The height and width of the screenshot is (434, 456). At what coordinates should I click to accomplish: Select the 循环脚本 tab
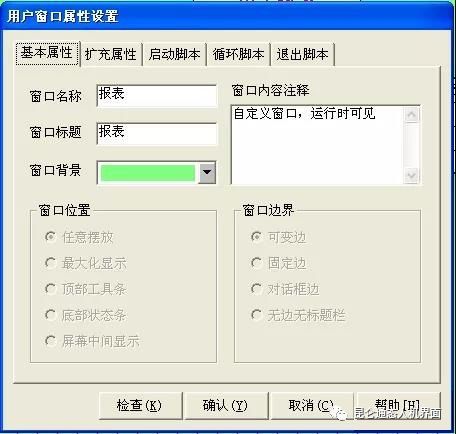[x=238, y=54]
